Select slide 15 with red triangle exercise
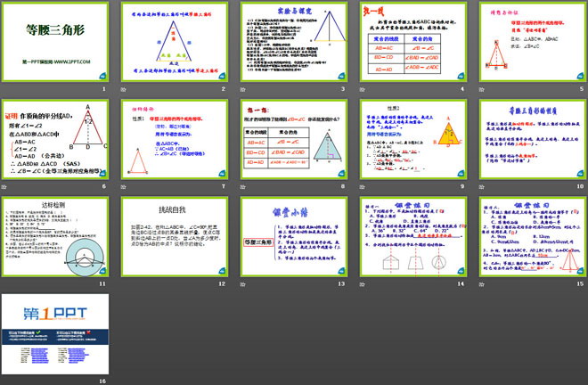This screenshot has height=385, width=588. [x=533, y=237]
